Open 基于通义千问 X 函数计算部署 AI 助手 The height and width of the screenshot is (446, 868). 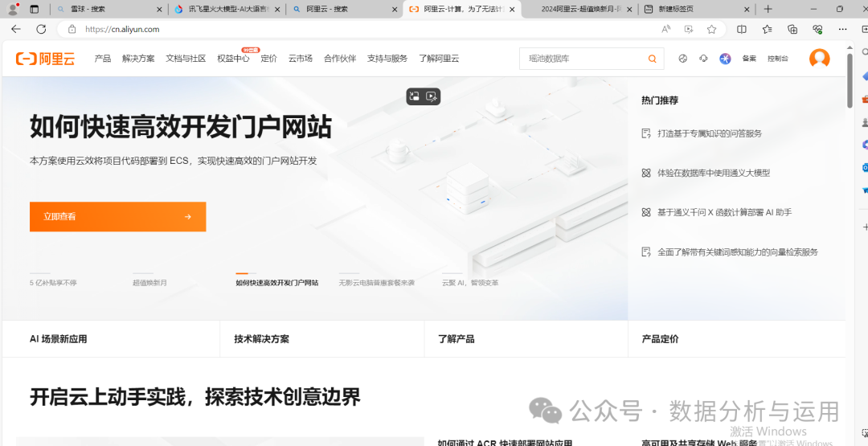pos(725,212)
